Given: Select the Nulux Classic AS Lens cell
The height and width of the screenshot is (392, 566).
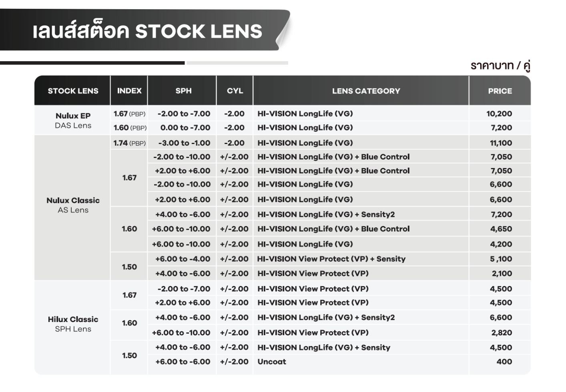Looking at the screenshot, I should (x=73, y=205).
